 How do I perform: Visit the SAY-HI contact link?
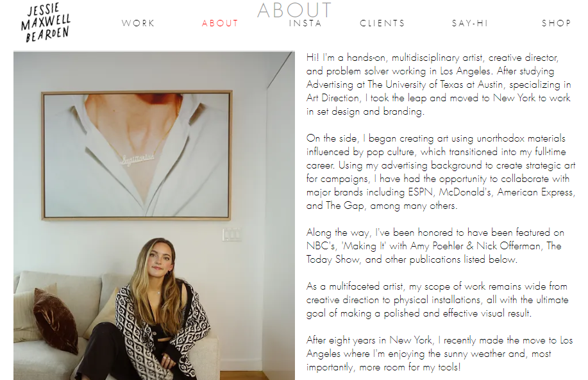(x=470, y=23)
